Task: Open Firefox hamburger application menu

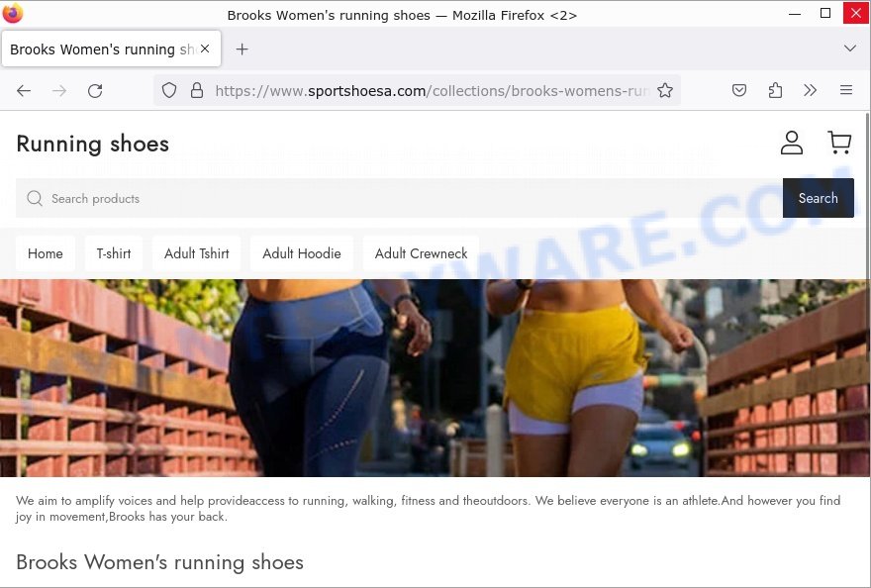Action: tap(846, 90)
